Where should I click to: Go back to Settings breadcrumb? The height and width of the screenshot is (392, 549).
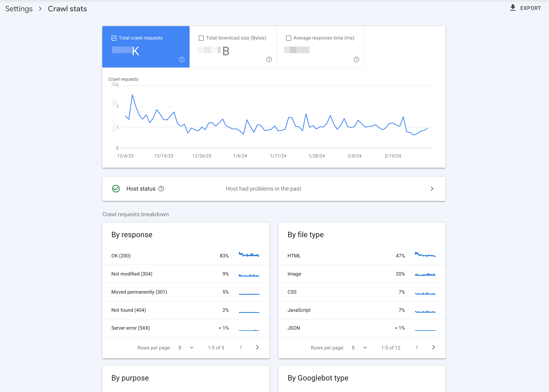pos(19,9)
